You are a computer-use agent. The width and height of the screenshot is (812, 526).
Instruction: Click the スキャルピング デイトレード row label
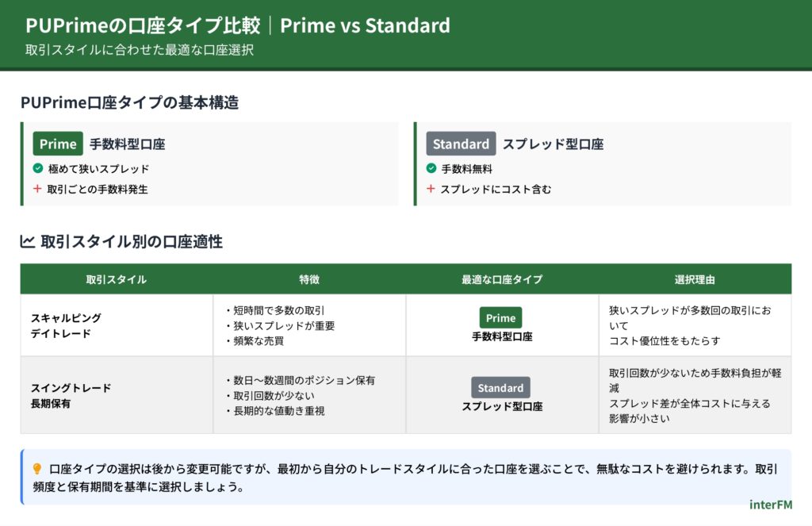tap(66, 325)
